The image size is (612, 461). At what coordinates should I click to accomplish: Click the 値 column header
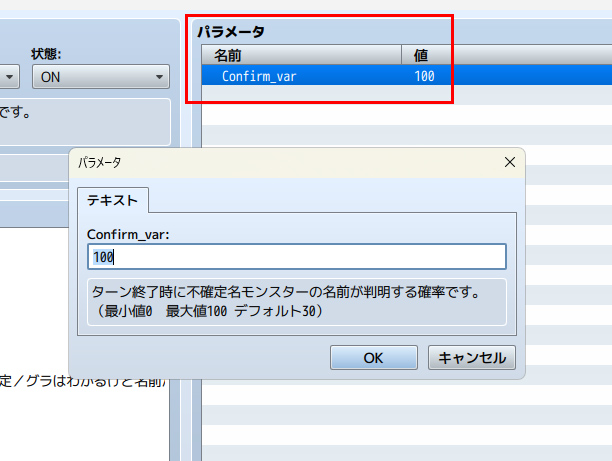coord(421,55)
